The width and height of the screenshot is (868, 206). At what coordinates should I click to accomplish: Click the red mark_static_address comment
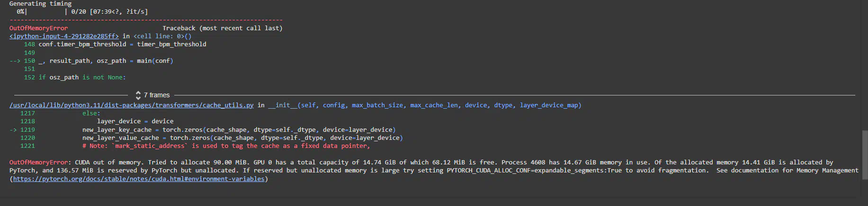(x=226, y=146)
